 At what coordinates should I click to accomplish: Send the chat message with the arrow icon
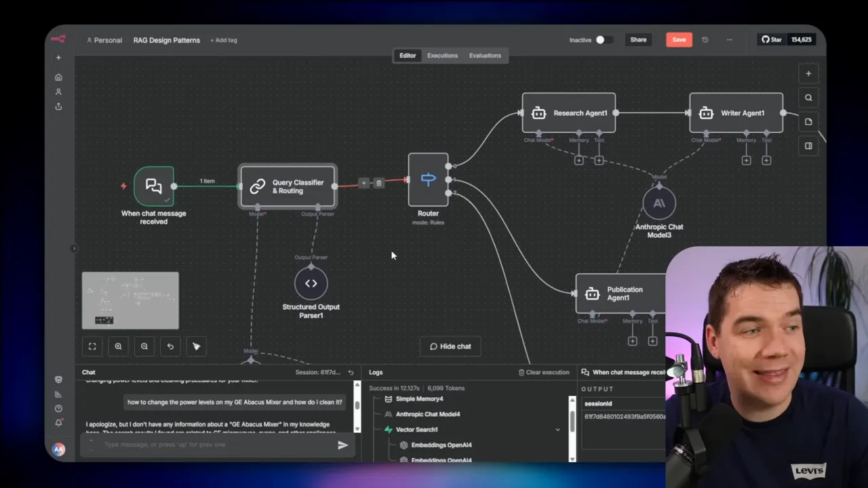[x=342, y=445]
